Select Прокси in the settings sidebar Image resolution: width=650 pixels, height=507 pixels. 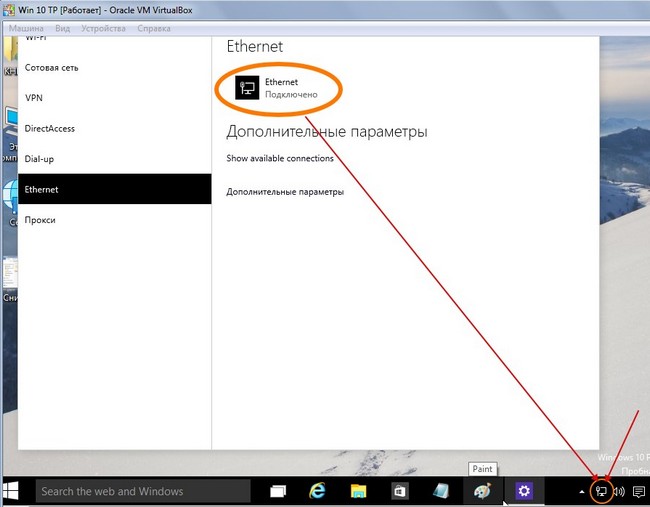(x=41, y=220)
